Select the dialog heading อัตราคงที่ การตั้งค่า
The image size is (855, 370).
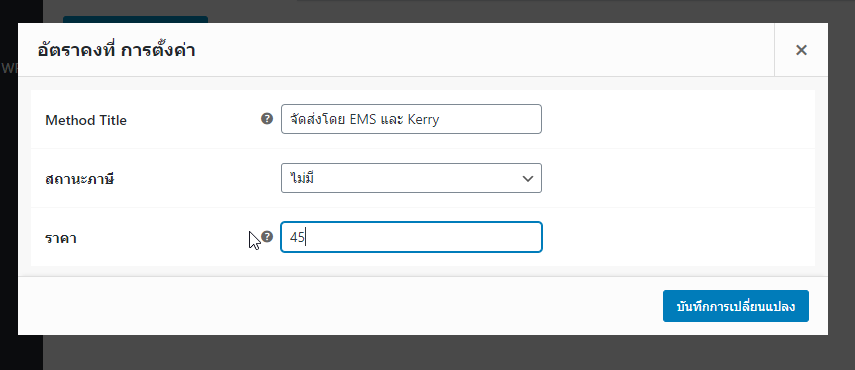[116, 51]
